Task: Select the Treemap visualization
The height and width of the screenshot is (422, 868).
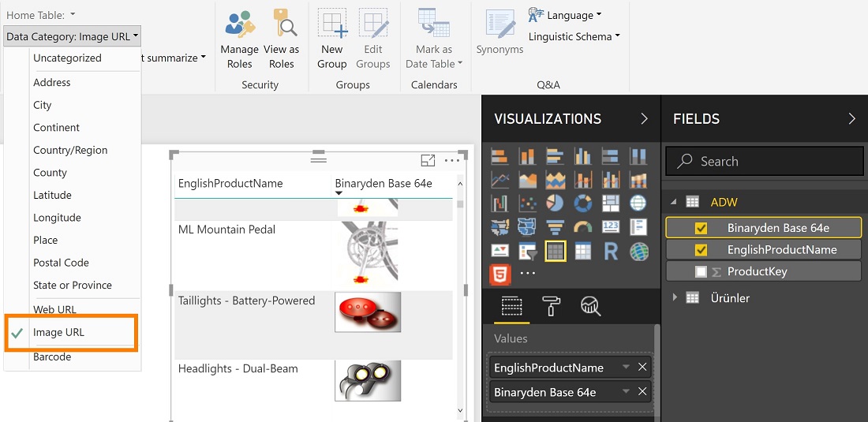Action: click(611, 204)
